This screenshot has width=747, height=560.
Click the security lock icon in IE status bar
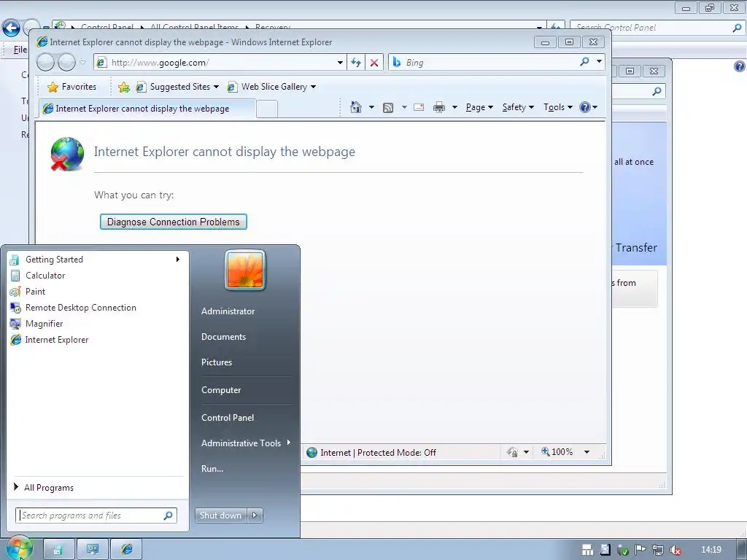pyautogui.click(x=512, y=452)
